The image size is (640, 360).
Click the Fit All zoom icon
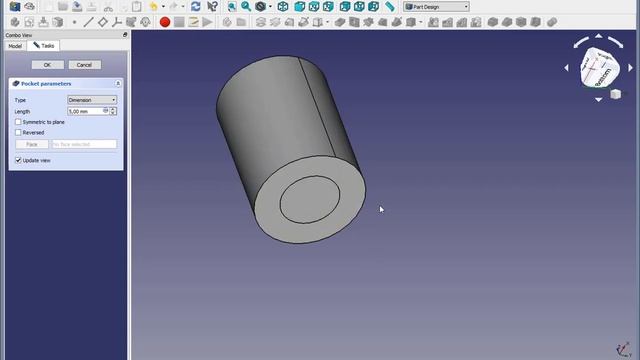tap(231, 7)
